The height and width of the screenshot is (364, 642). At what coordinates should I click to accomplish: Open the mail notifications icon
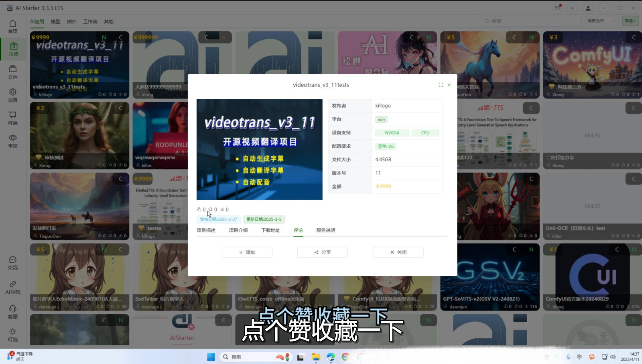click(x=557, y=8)
